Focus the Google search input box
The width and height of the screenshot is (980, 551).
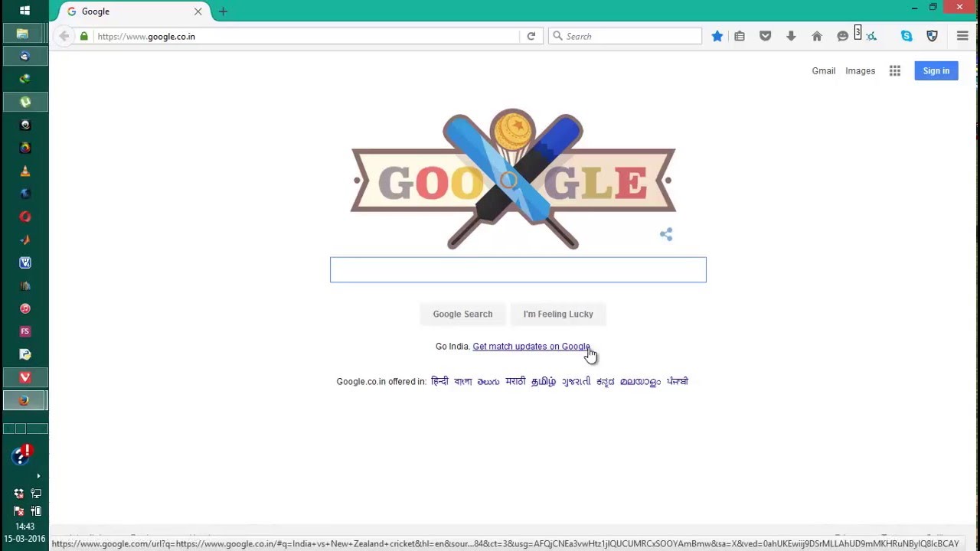click(x=518, y=269)
